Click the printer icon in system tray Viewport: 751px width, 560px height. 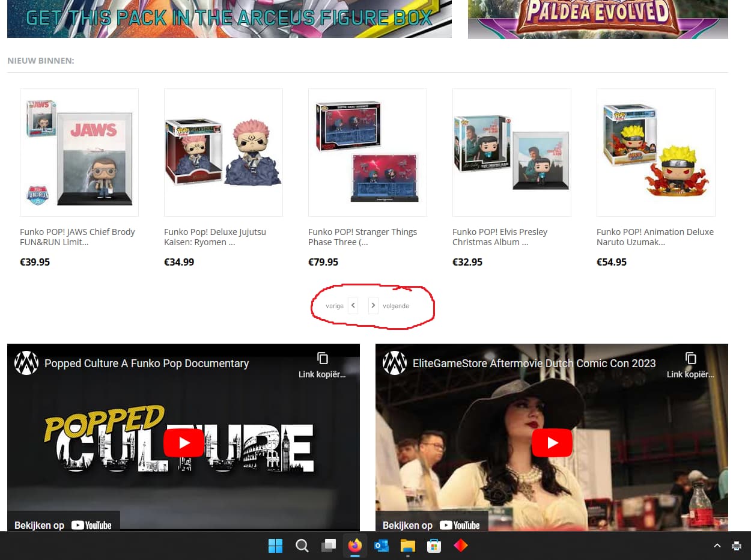pyautogui.click(x=737, y=546)
